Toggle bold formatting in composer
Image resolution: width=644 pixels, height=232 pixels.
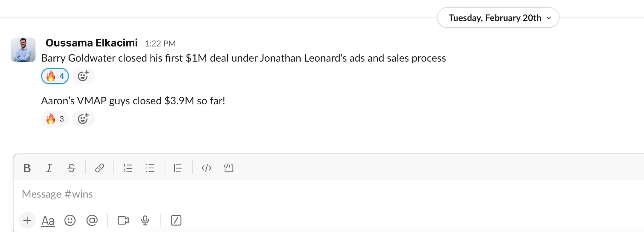click(27, 168)
